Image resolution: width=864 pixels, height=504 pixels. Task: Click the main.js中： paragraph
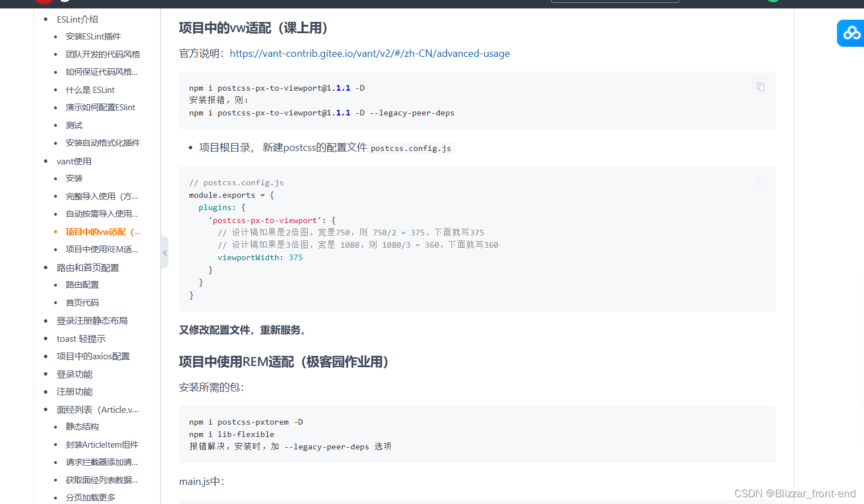tap(202, 481)
